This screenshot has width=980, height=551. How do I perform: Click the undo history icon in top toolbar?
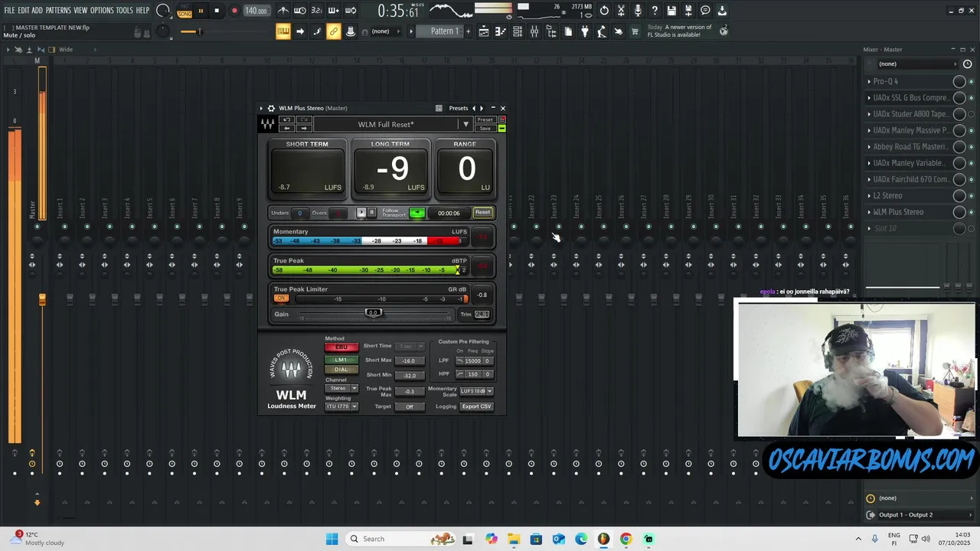(x=604, y=11)
